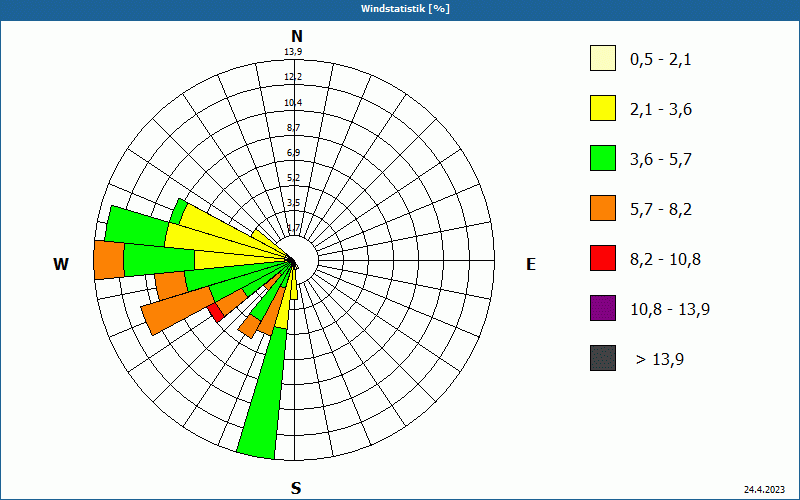Click the 1,7 axis value
This screenshot has width=800, height=500.
(x=293, y=228)
